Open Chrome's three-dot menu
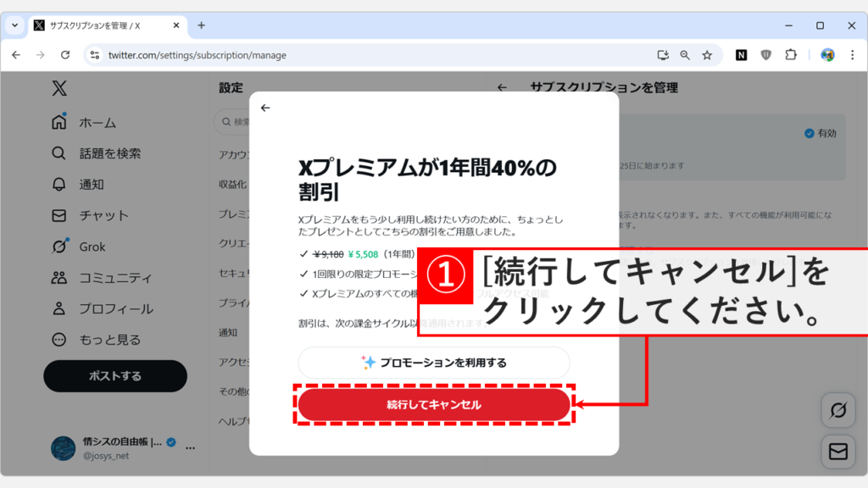The image size is (868, 488). (852, 54)
